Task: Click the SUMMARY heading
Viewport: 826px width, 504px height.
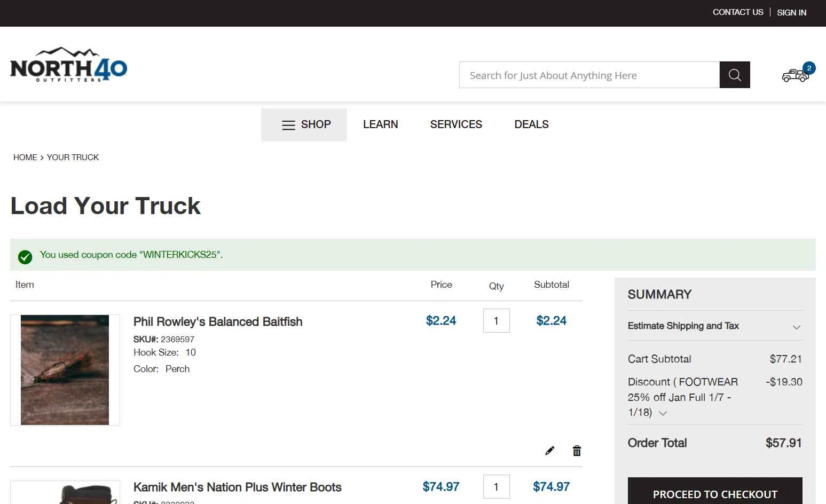Action: click(x=659, y=295)
